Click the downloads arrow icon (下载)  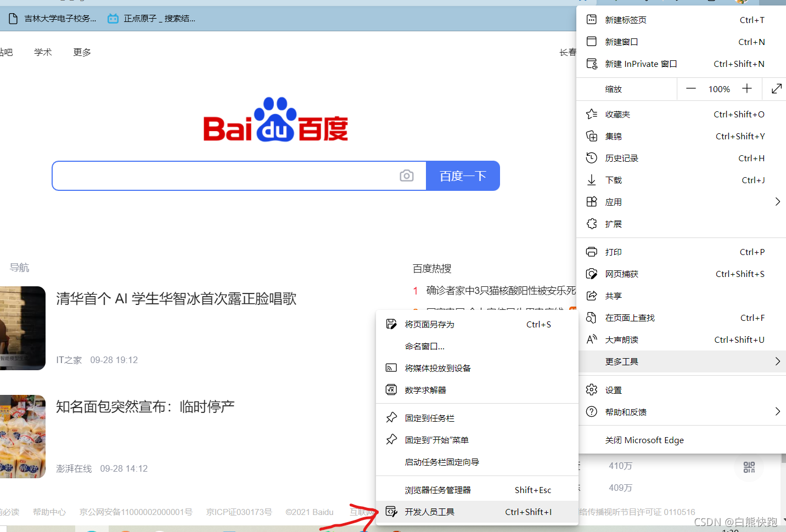click(592, 180)
